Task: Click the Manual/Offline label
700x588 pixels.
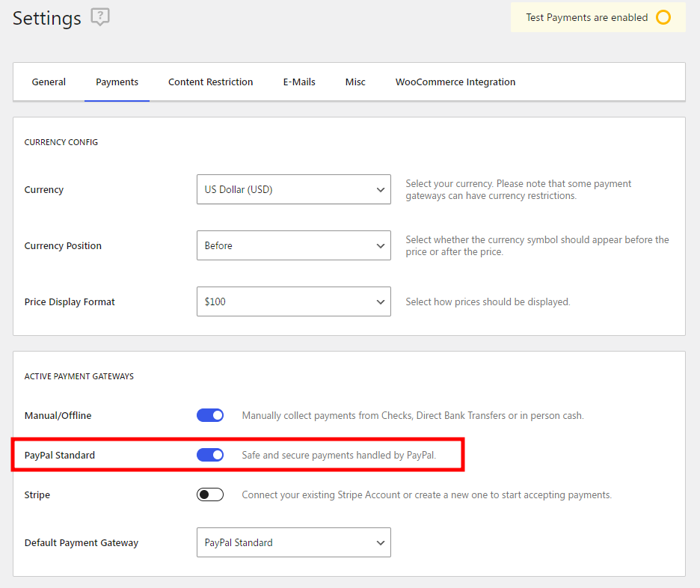Action: point(58,416)
